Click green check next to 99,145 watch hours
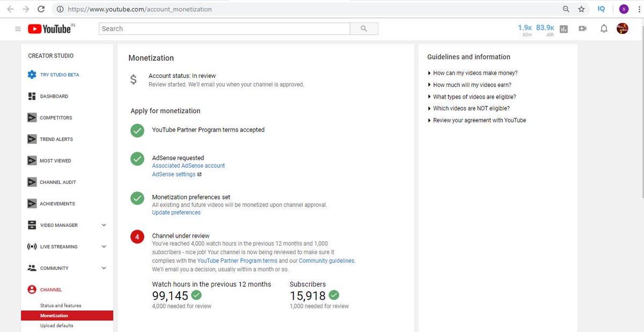Image resolution: width=644 pixels, height=332 pixels. point(196,295)
